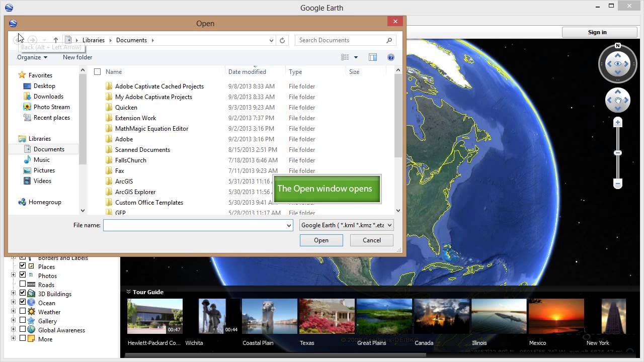Sort files by Date modified column

[247, 72]
